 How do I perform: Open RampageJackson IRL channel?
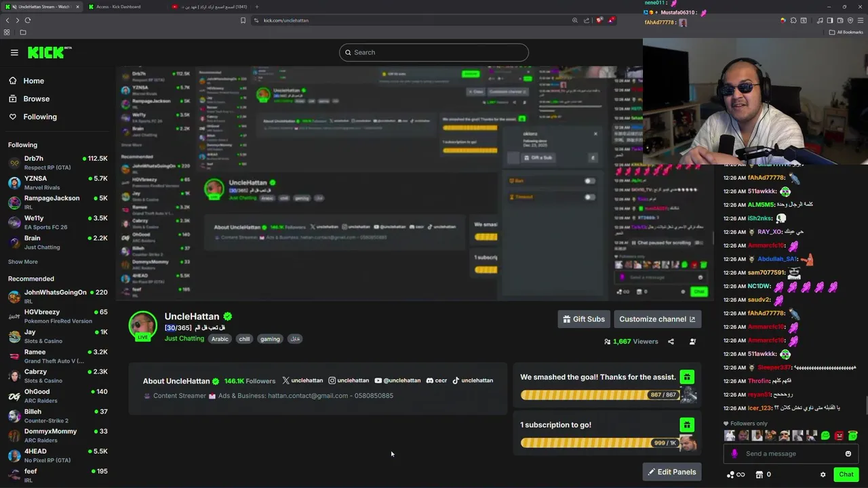pyautogui.click(x=58, y=203)
